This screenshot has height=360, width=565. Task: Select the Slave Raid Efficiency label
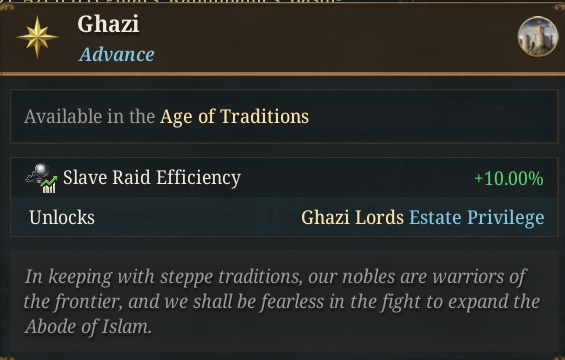click(152, 178)
